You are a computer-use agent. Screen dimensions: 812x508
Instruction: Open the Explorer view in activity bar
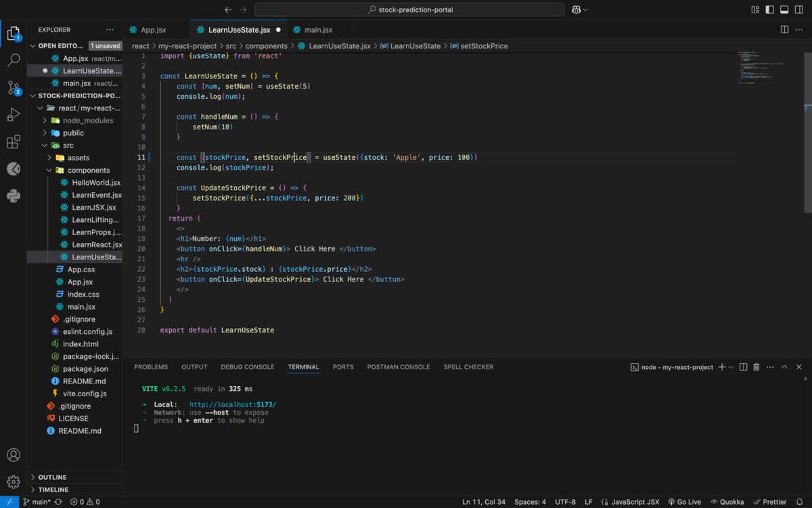[14, 33]
